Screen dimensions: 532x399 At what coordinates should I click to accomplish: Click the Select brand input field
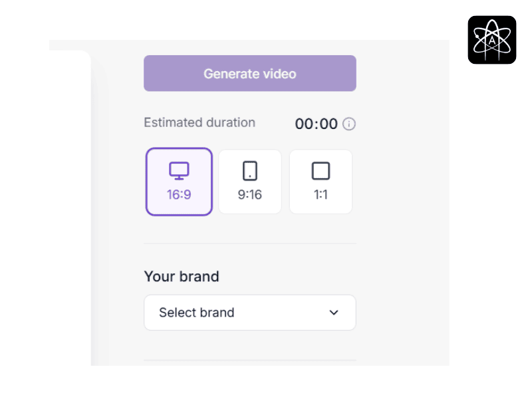pyautogui.click(x=233, y=313)
